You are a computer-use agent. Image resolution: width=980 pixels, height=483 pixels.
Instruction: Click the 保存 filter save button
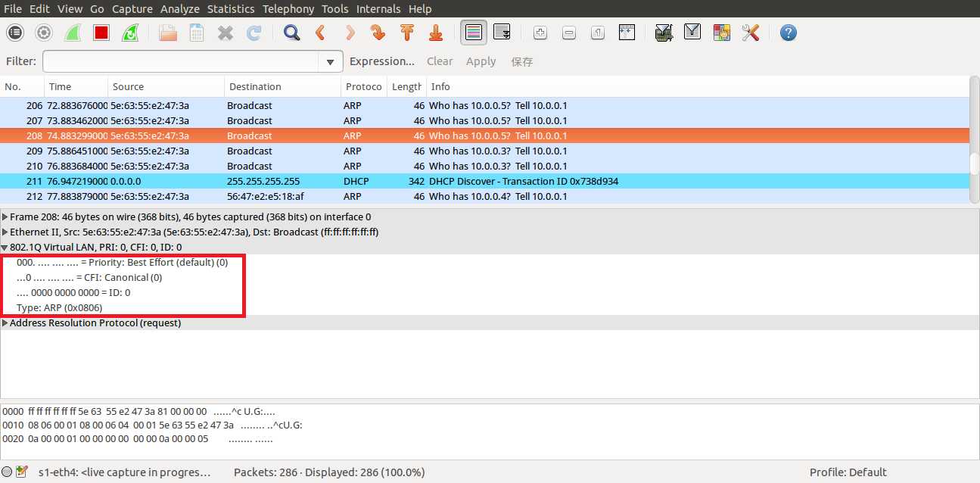pos(522,61)
